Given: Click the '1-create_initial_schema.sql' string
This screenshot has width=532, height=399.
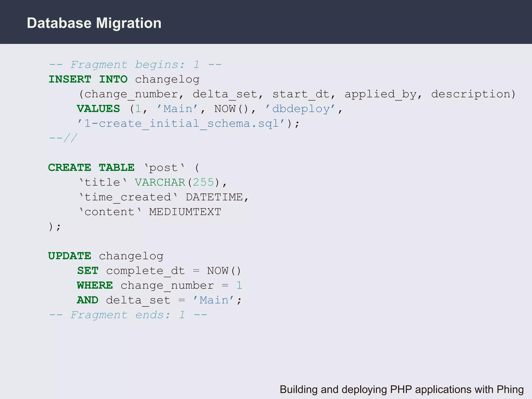Looking at the screenshot, I should [x=182, y=123].
